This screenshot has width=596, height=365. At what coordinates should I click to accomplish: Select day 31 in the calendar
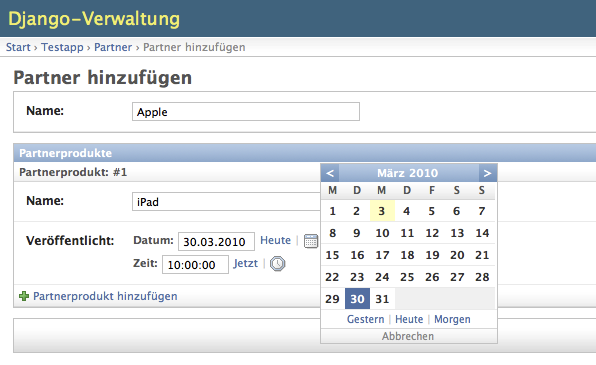(x=382, y=299)
